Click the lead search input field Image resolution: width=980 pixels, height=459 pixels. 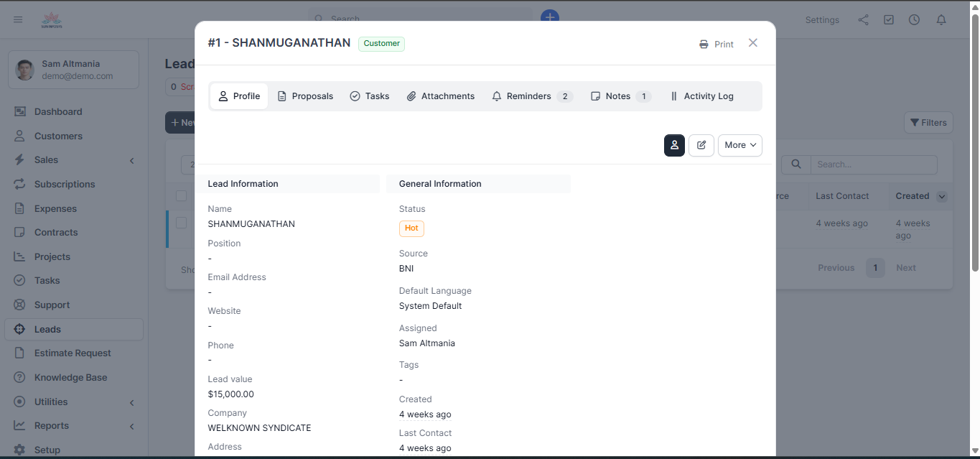(x=874, y=164)
